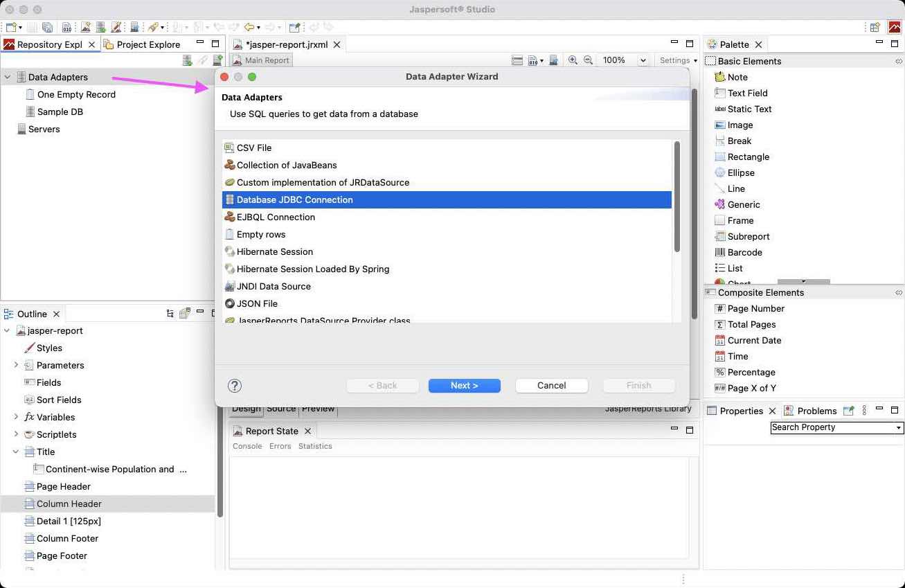905x588 pixels.
Task: Expand the Scriptlets outline node
Action: pos(16,434)
